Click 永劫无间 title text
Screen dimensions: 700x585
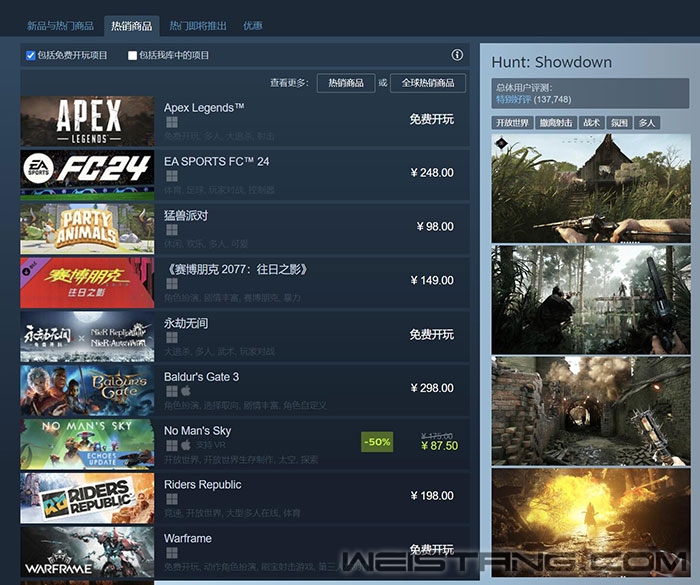186,323
